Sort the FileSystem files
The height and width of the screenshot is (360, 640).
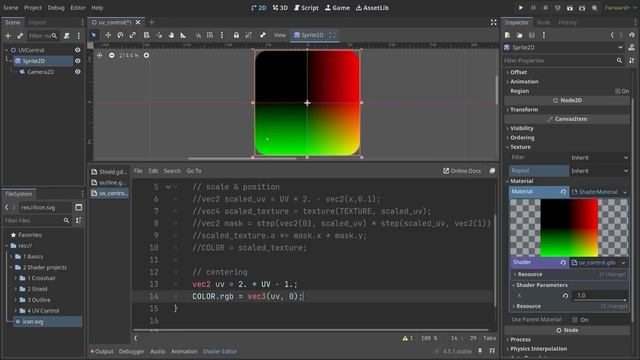[78, 220]
